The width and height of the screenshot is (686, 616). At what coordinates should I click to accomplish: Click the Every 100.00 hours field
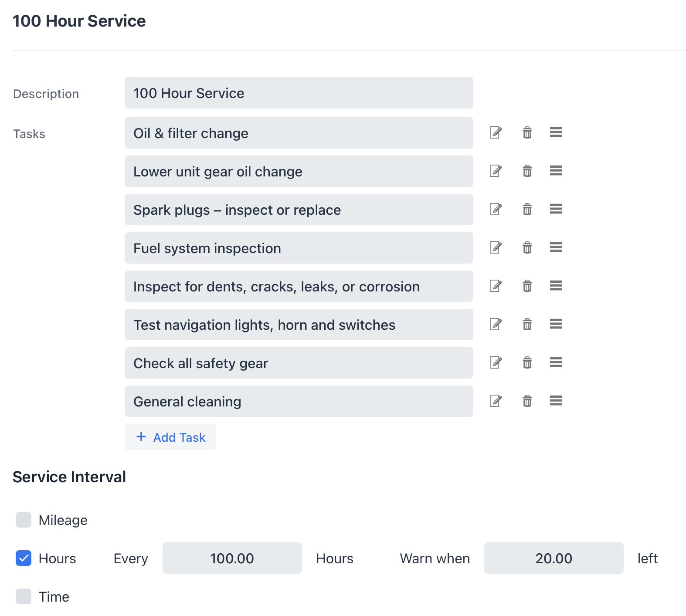[x=232, y=558]
